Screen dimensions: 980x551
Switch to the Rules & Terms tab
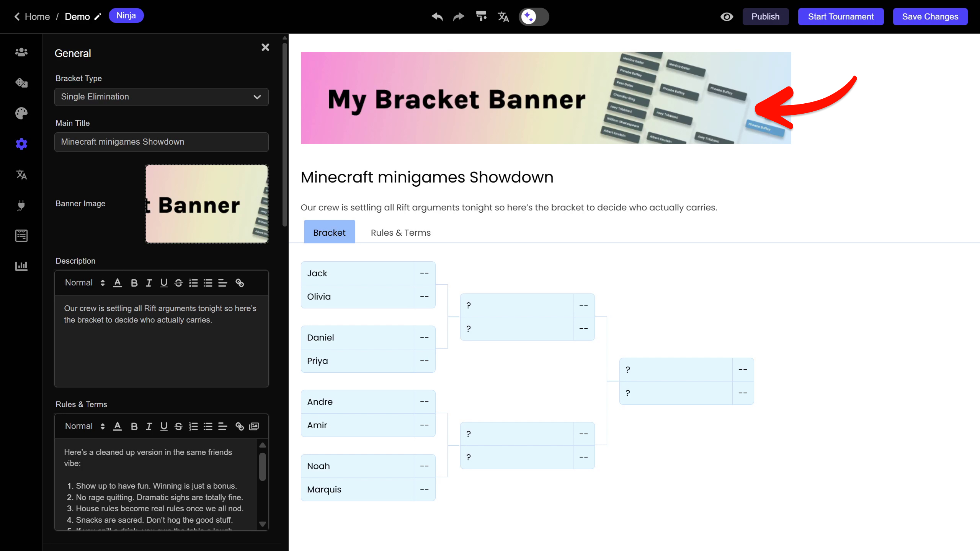point(400,233)
